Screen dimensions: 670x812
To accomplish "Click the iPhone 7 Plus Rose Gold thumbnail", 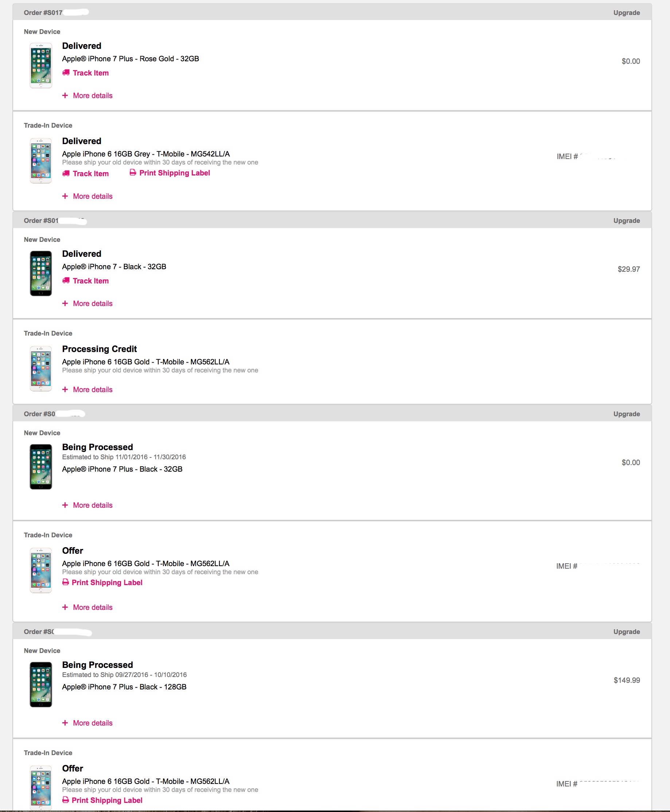I will (41, 65).
